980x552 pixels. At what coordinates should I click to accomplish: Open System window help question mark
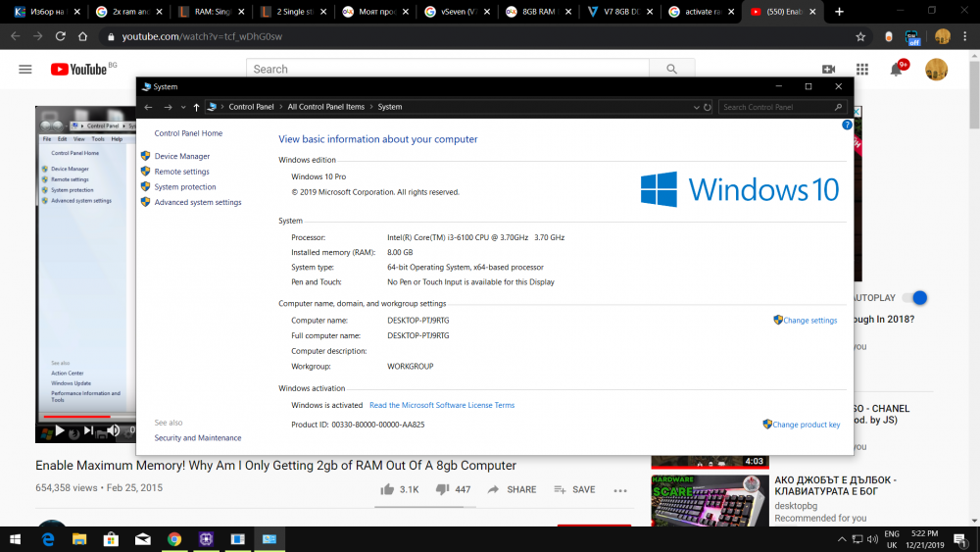(847, 125)
